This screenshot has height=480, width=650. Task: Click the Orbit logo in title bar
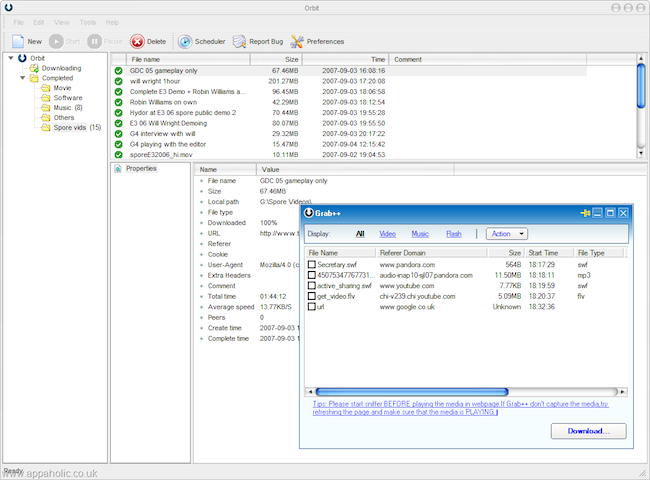click(8, 7)
